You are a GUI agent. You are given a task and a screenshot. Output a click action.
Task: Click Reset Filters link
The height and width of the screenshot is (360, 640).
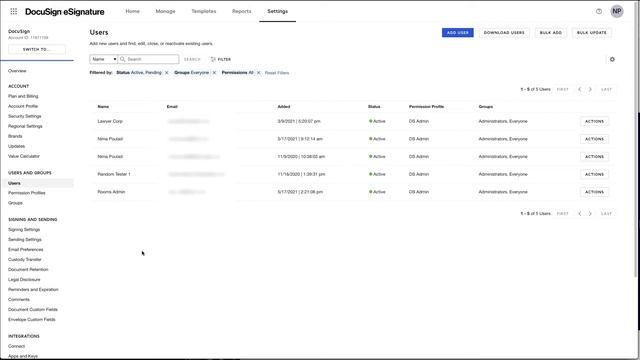click(x=277, y=73)
